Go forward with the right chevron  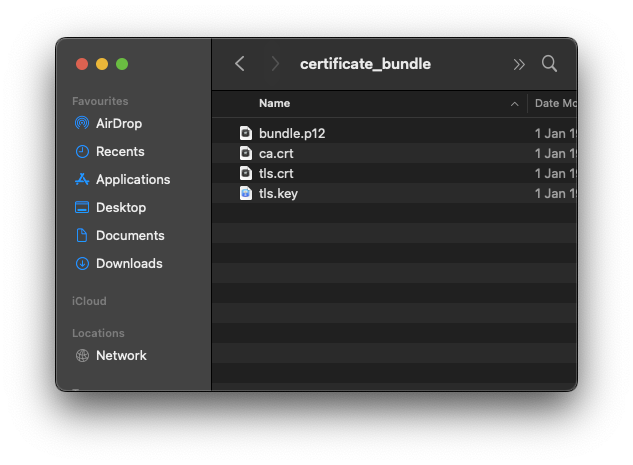(x=275, y=64)
